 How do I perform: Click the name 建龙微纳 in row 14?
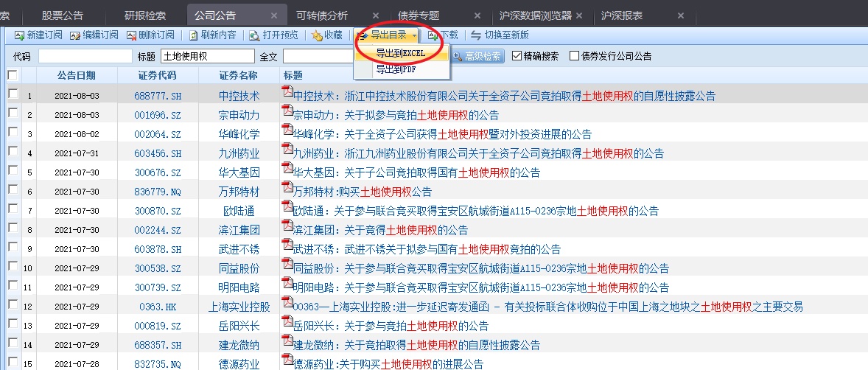click(239, 344)
